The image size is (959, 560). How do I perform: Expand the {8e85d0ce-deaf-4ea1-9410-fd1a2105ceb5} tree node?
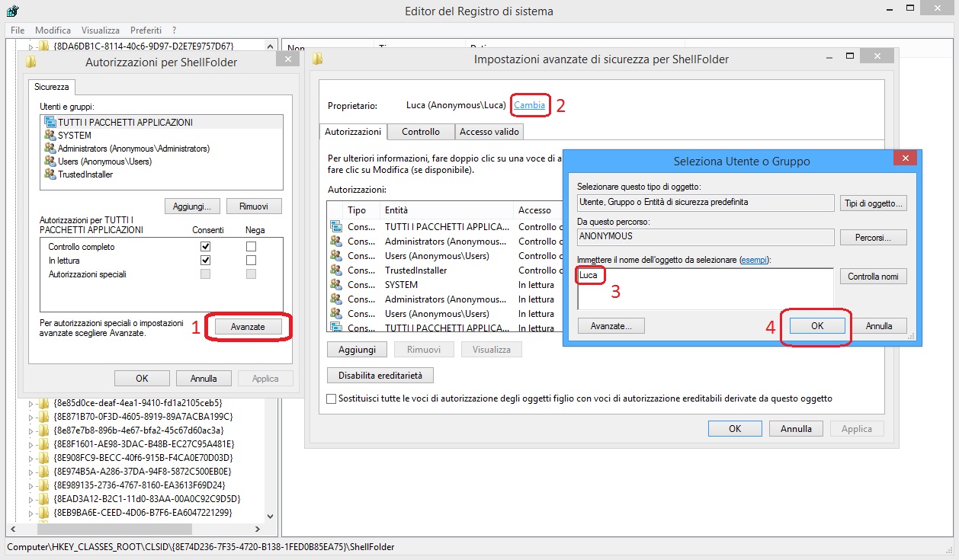tap(31, 403)
